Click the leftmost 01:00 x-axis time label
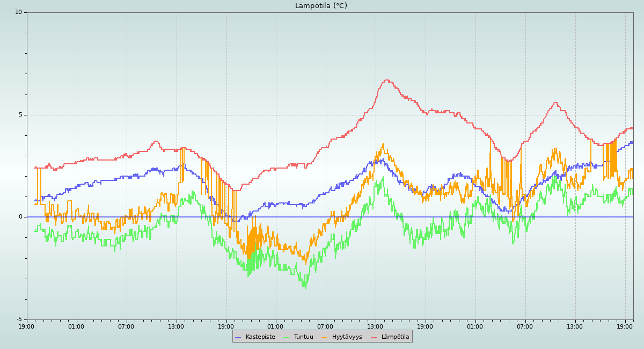The image size is (644, 349). [x=76, y=326]
